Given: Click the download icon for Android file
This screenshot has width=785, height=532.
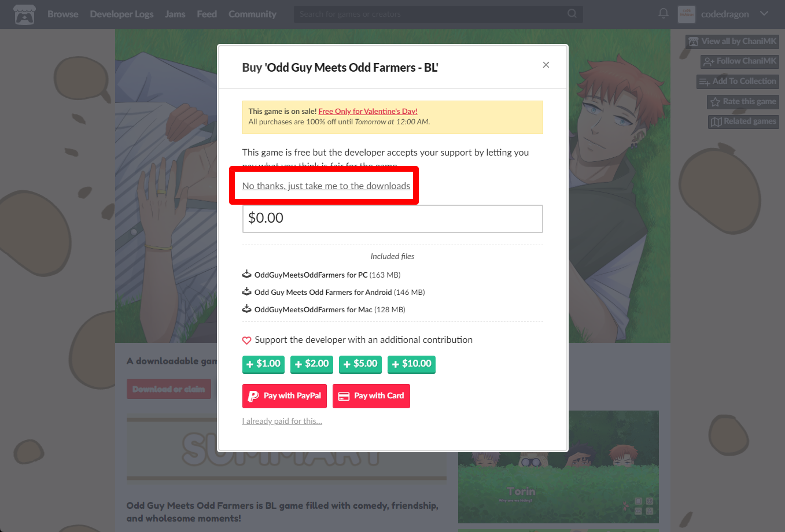Looking at the screenshot, I should [x=247, y=291].
